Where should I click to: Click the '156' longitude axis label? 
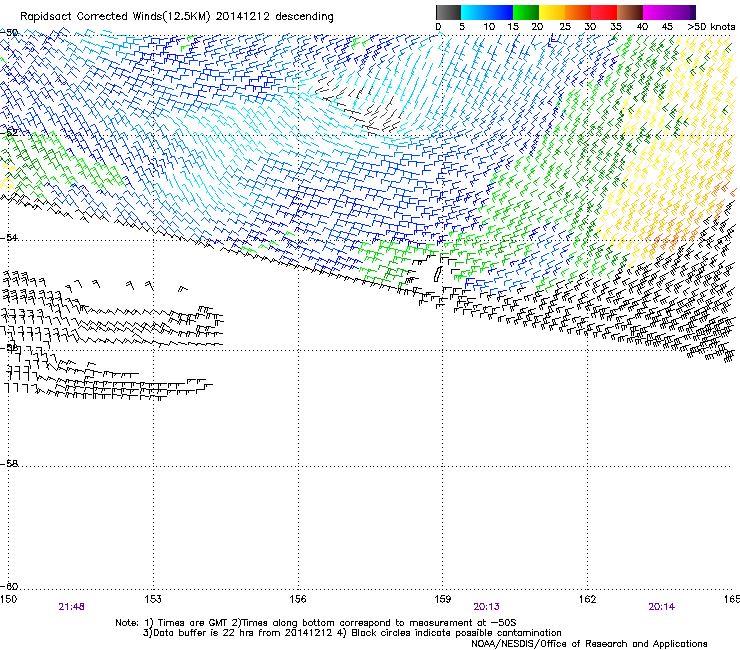coord(298,599)
